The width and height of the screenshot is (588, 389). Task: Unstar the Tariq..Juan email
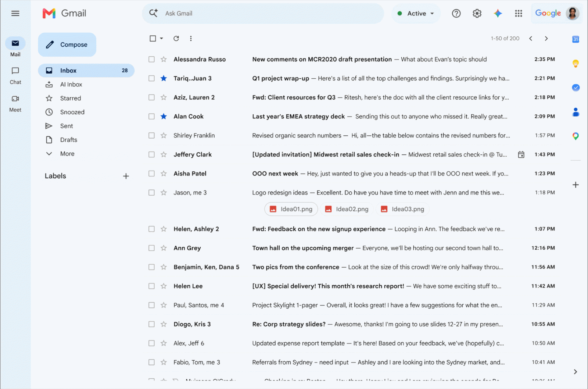[x=164, y=78]
